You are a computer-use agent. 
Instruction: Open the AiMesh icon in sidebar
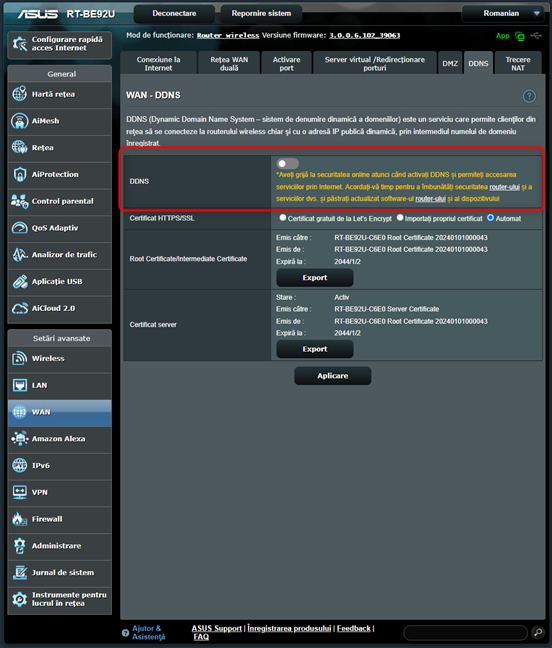[19, 121]
